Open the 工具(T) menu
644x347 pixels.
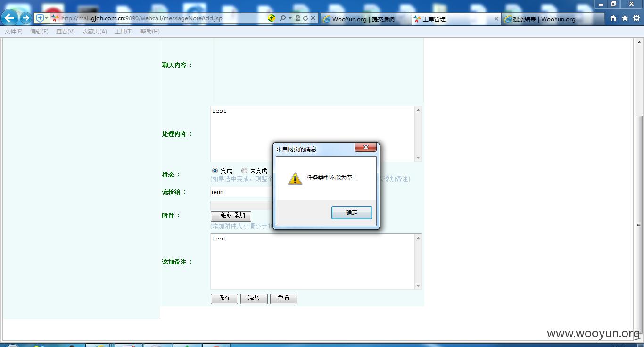[124, 32]
